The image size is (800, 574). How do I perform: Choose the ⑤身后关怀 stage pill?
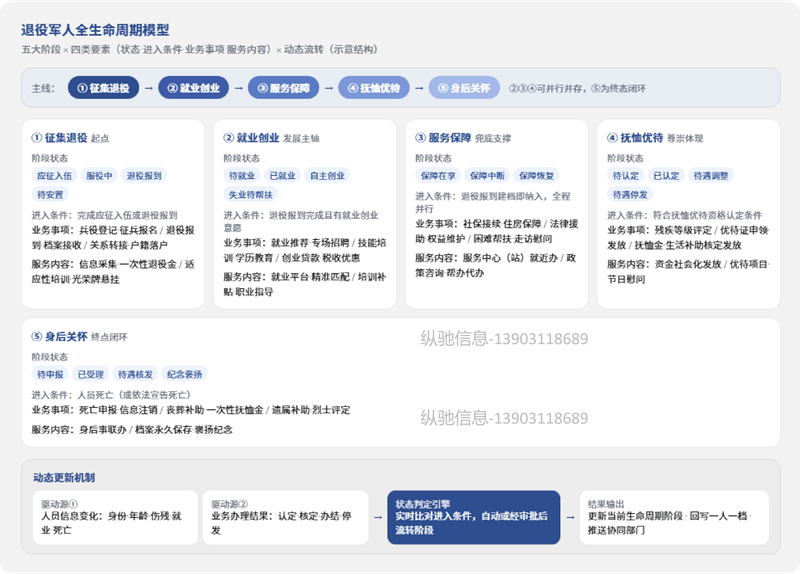464,88
